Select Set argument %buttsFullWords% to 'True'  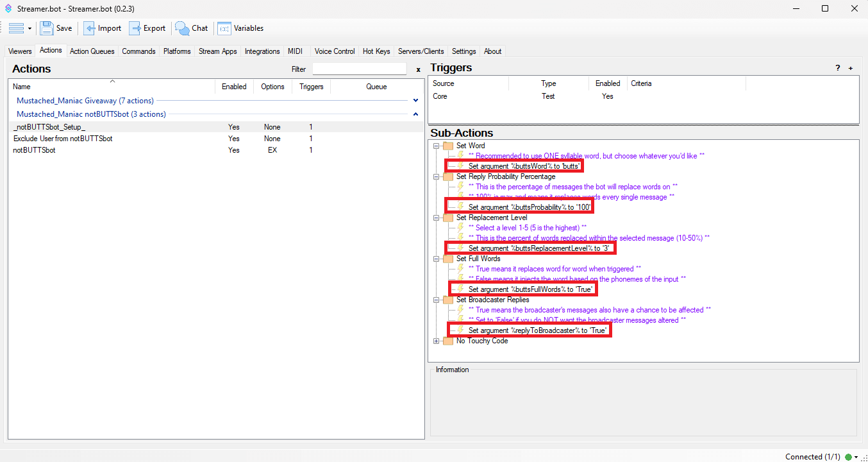(531, 289)
